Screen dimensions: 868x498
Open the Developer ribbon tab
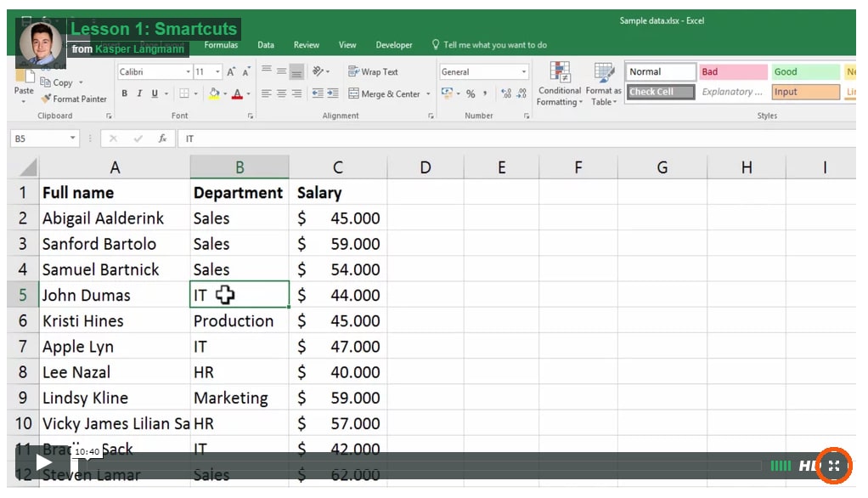tap(393, 45)
